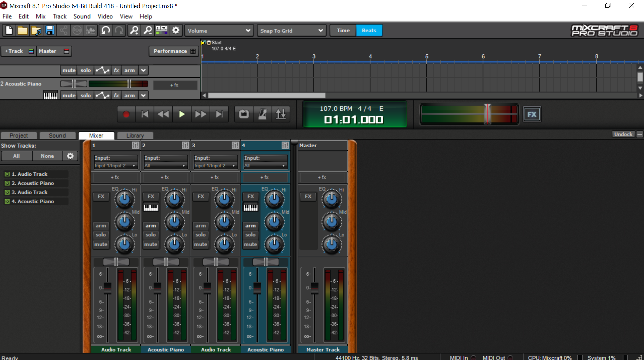The width and height of the screenshot is (644, 360).
Task: Open channel 3 Input dropdown
Action: click(215, 166)
